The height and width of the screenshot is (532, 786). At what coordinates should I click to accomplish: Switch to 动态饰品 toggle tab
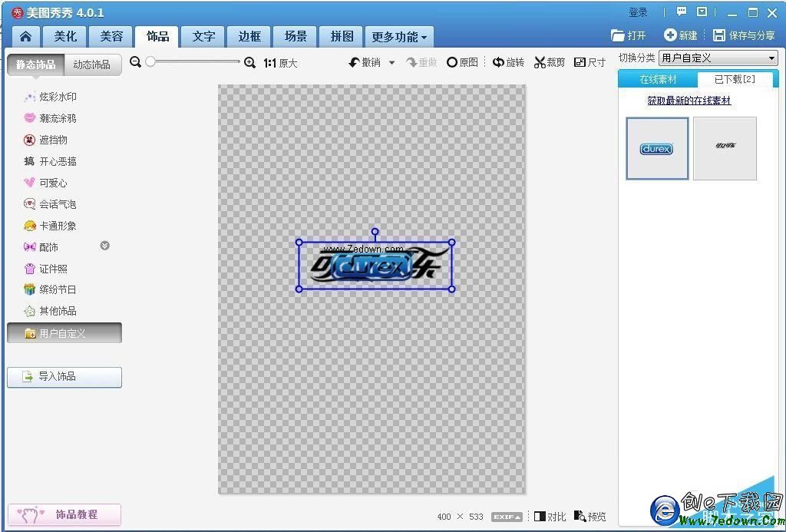point(92,64)
